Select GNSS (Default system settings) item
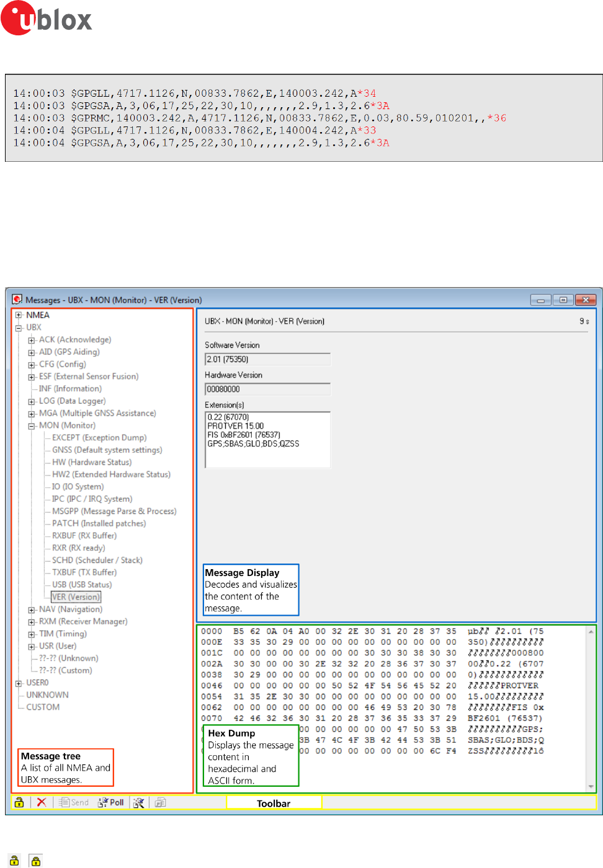The image size is (603, 868). [107, 450]
